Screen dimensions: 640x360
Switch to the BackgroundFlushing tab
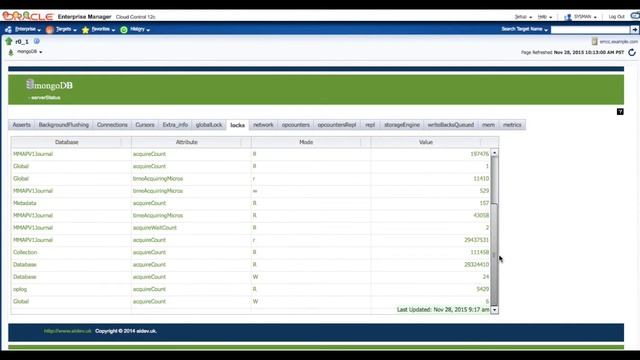[x=64, y=125]
